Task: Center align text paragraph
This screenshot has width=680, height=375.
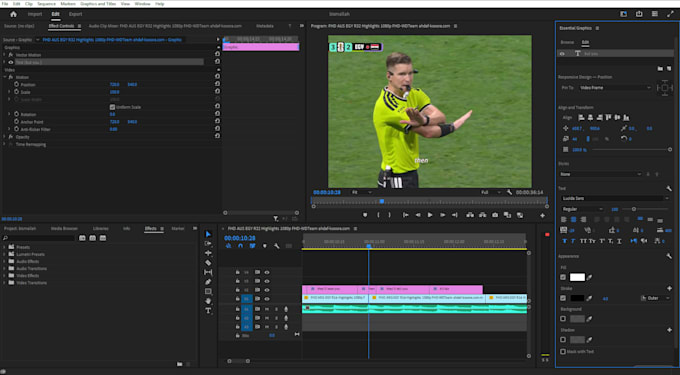Action: [573, 220]
